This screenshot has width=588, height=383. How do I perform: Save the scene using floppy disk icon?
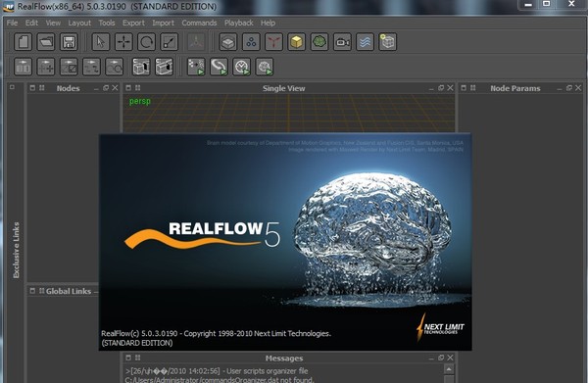tap(69, 42)
